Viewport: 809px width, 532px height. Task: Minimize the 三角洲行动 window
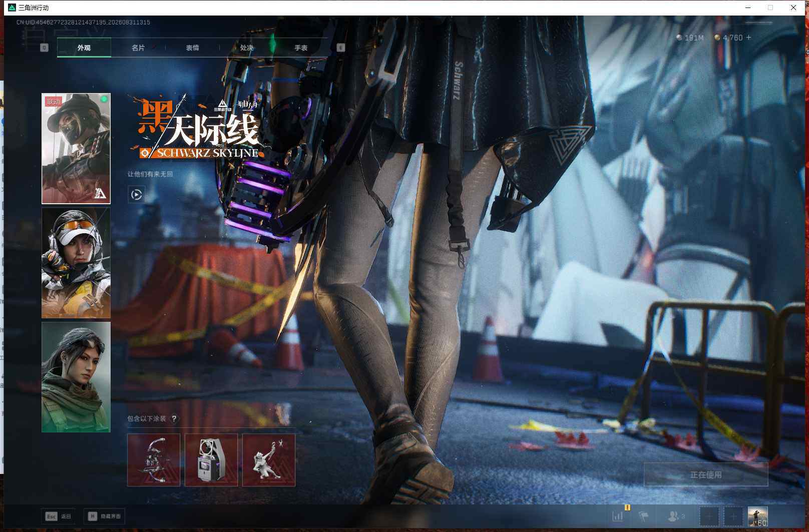748,8
